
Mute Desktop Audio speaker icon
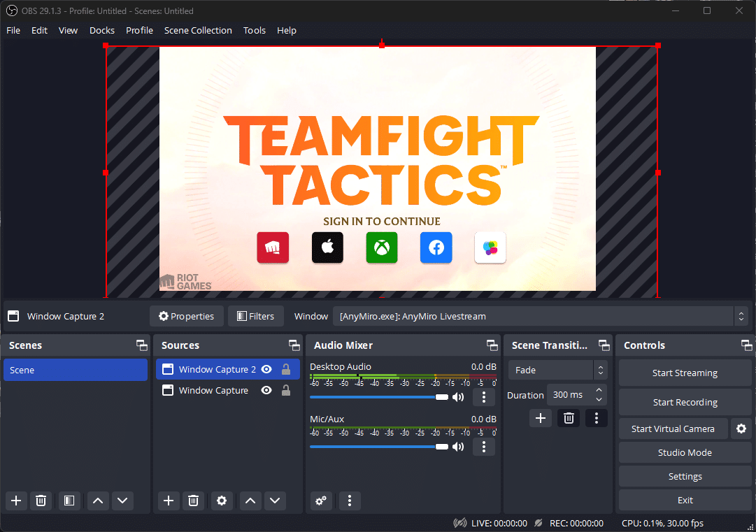(x=458, y=397)
